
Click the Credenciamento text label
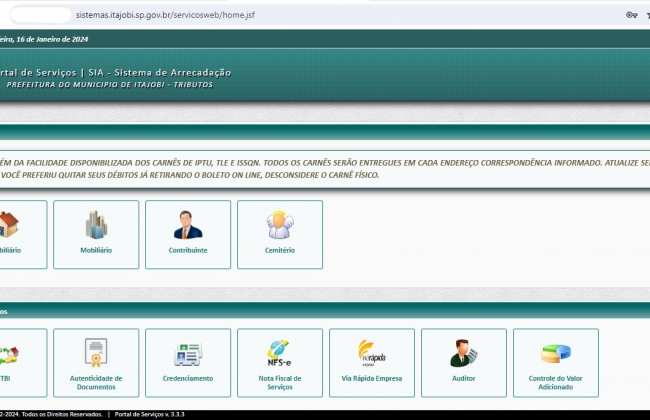coord(188,378)
